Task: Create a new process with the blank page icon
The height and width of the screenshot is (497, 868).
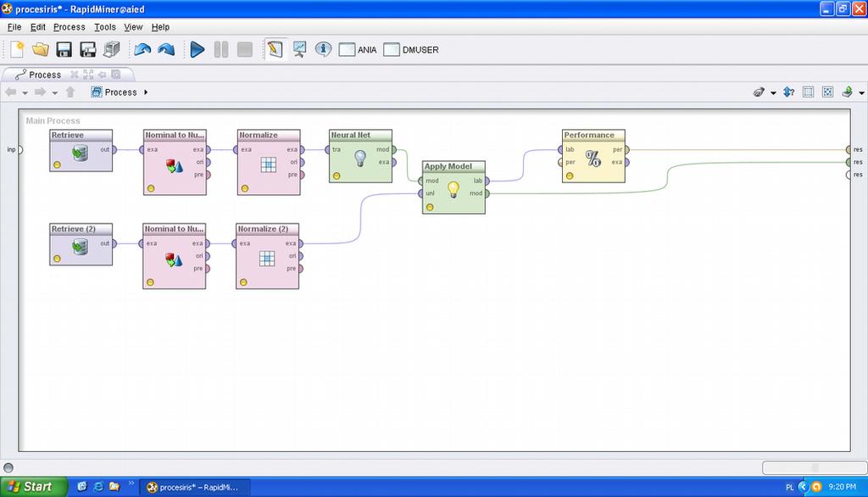Action: pyautogui.click(x=17, y=49)
